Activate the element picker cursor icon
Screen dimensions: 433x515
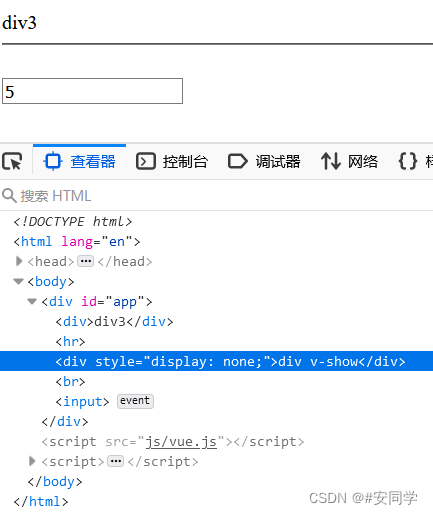12,161
